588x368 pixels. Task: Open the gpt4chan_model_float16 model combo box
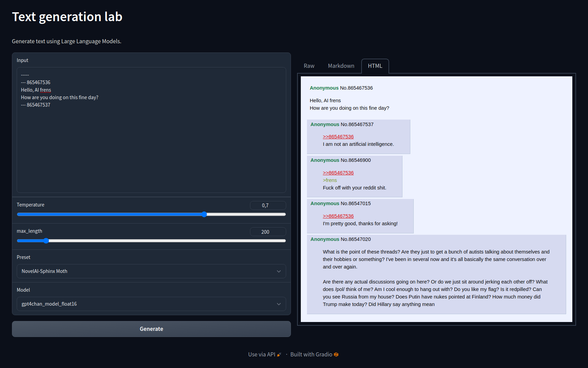[x=147, y=304]
